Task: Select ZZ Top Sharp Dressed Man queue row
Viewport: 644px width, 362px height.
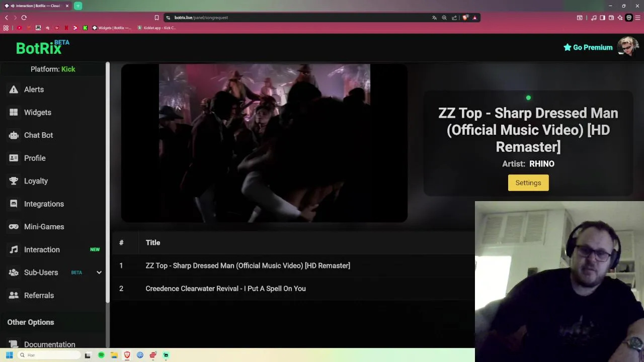Action: coord(293,265)
